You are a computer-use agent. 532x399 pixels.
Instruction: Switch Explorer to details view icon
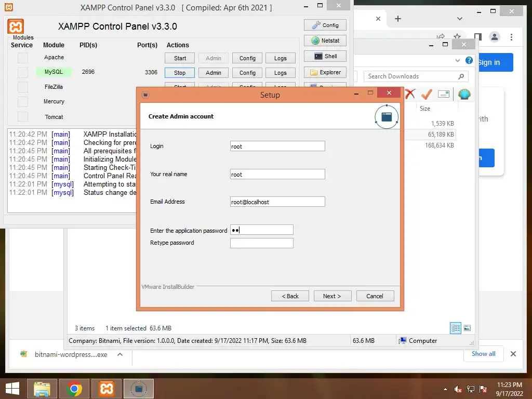[x=455, y=328]
